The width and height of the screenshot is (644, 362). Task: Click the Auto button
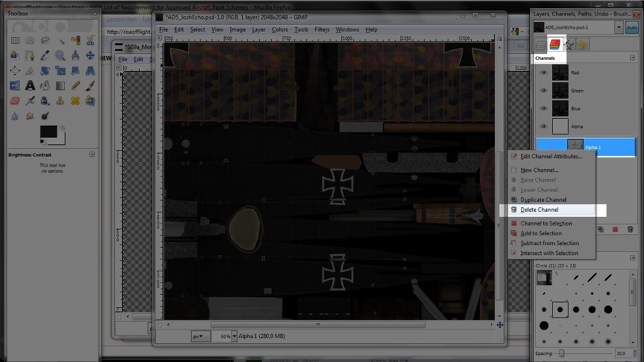click(631, 28)
